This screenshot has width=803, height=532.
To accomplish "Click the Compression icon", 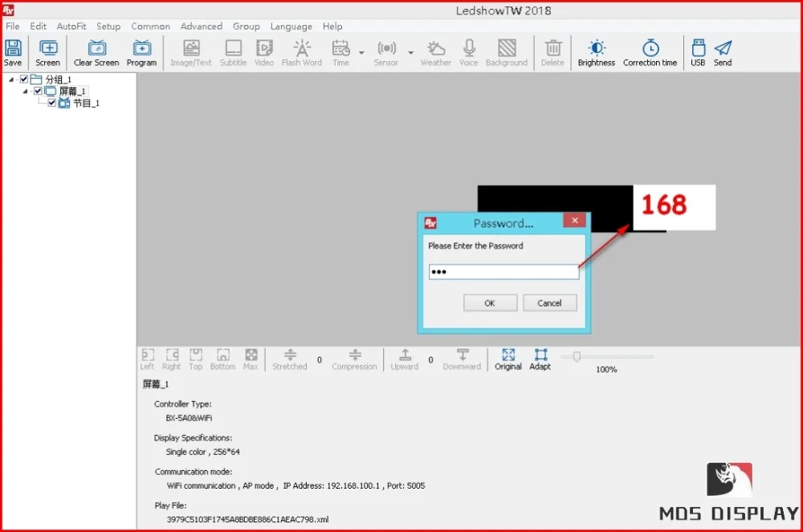I will click(x=354, y=359).
